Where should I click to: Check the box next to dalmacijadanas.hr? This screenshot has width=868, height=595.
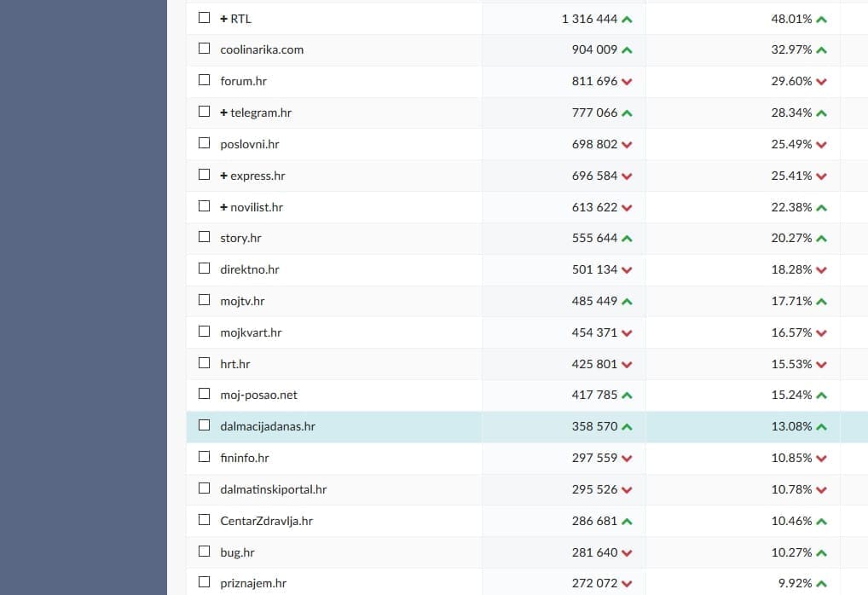(x=204, y=425)
